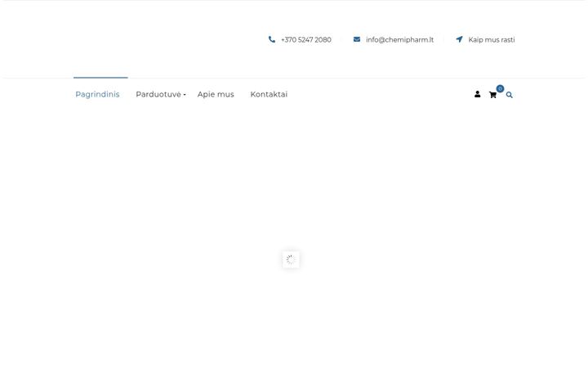
Task: Click the envelope icon next to info@chemipharm.lt
Action: 357,39
